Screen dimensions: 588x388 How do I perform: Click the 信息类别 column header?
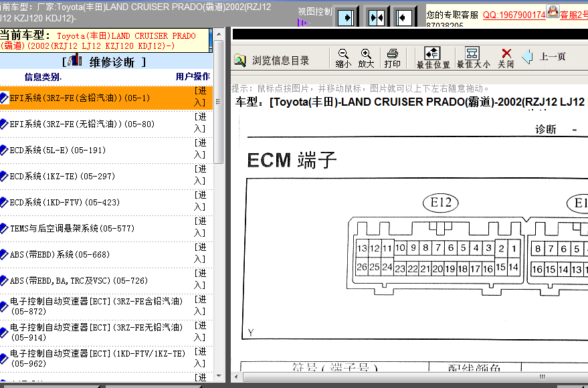click(43, 77)
